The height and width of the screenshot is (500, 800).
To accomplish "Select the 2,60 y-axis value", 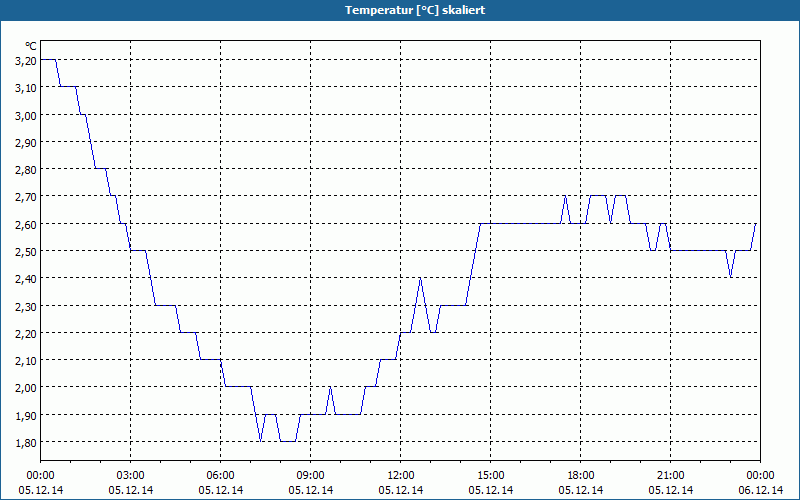I will point(26,224).
